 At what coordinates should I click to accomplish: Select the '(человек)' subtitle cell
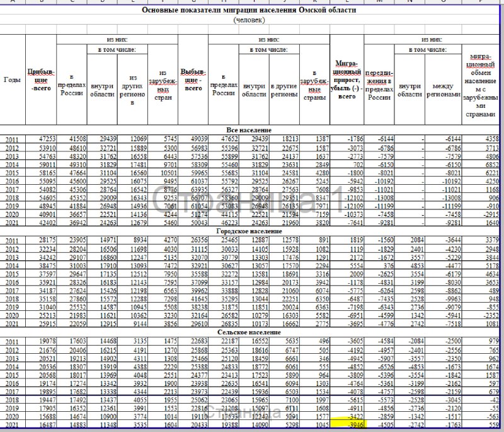(x=249, y=20)
